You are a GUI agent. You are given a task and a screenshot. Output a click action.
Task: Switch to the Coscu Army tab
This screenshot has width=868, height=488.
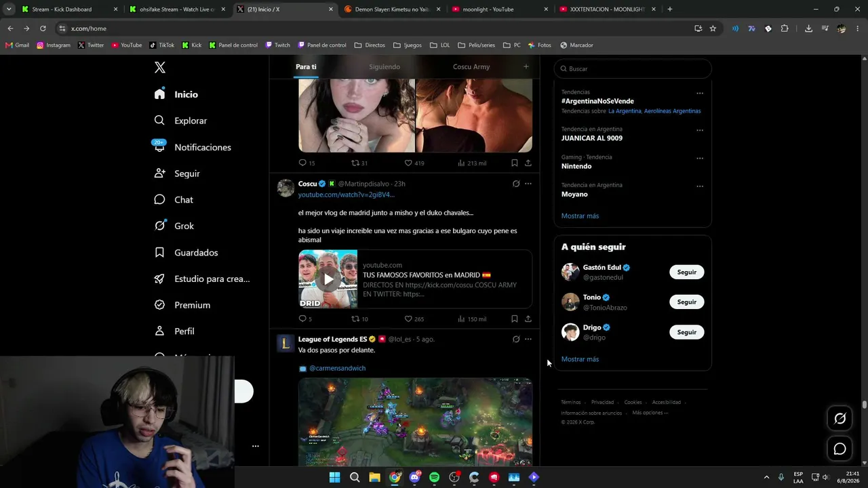[471, 66]
